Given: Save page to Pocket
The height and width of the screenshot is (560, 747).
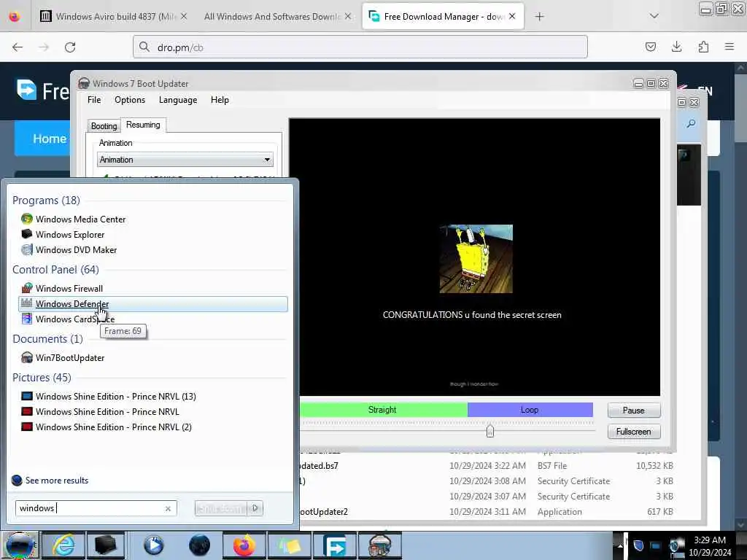Looking at the screenshot, I should (650, 47).
